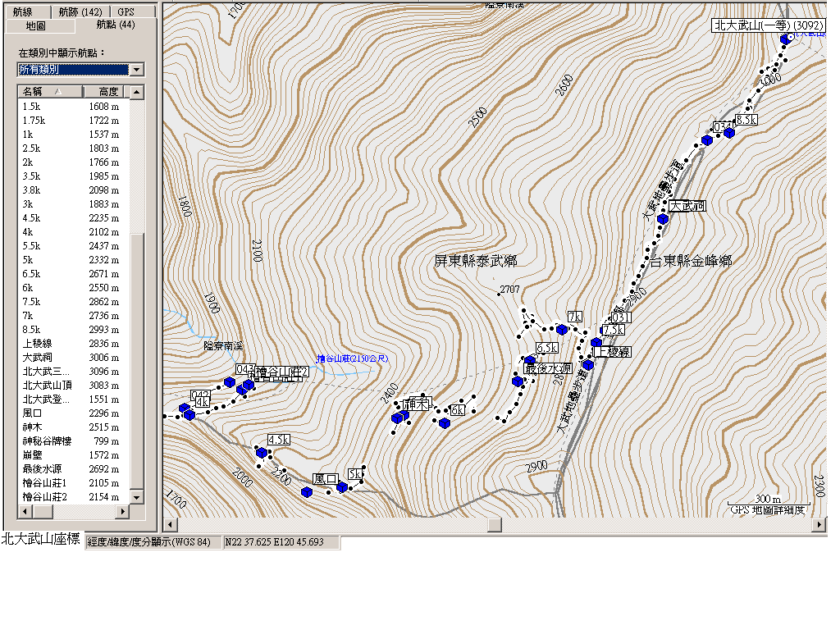Click the blue waypoint marker below the 6.5k label
The width and height of the screenshot is (840, 630).
530,360
